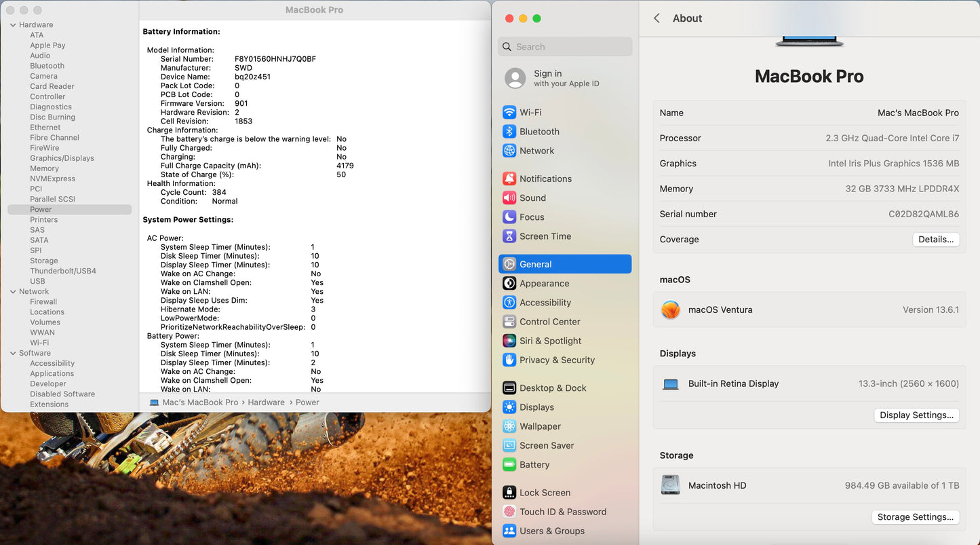Open Siri & Spotlight icon
This screenshot has width=980, height=545.
tap(509, 341)
